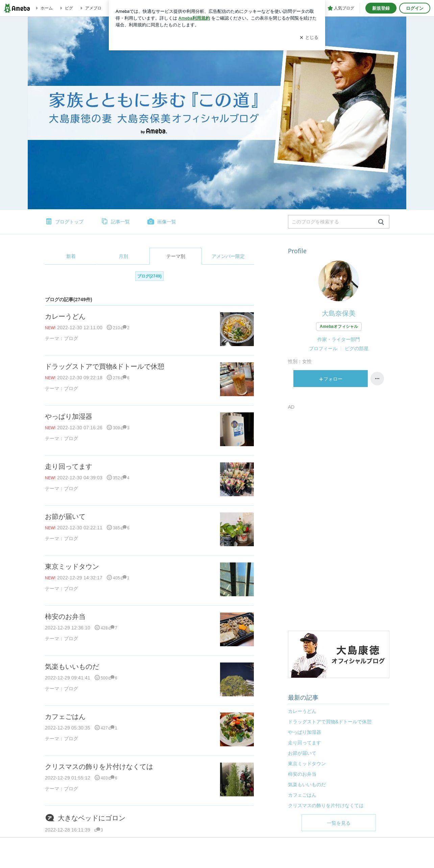This screenshot has height=868, width=434.
Task: Click the ホーム nav item
Action: point(44,8)
